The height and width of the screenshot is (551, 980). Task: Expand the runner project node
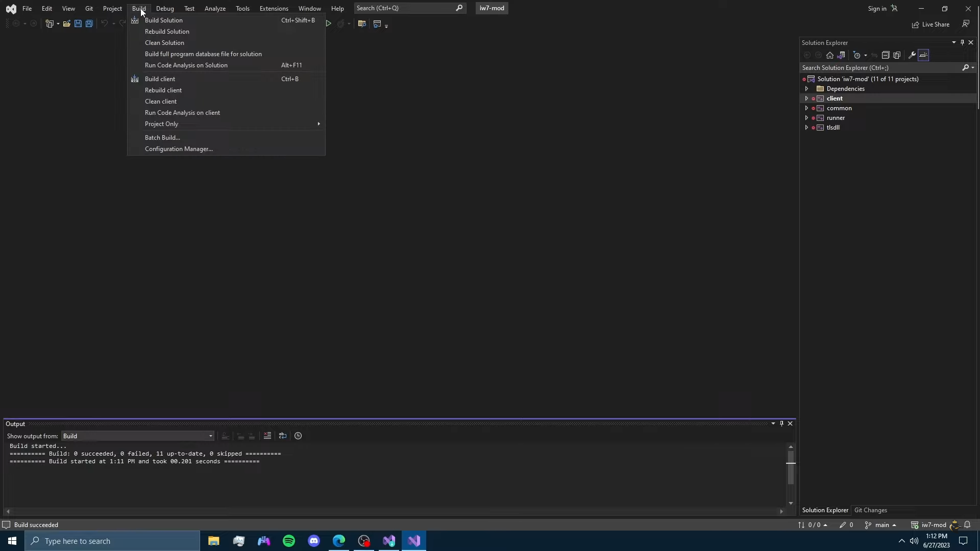(x=806, y=118)
